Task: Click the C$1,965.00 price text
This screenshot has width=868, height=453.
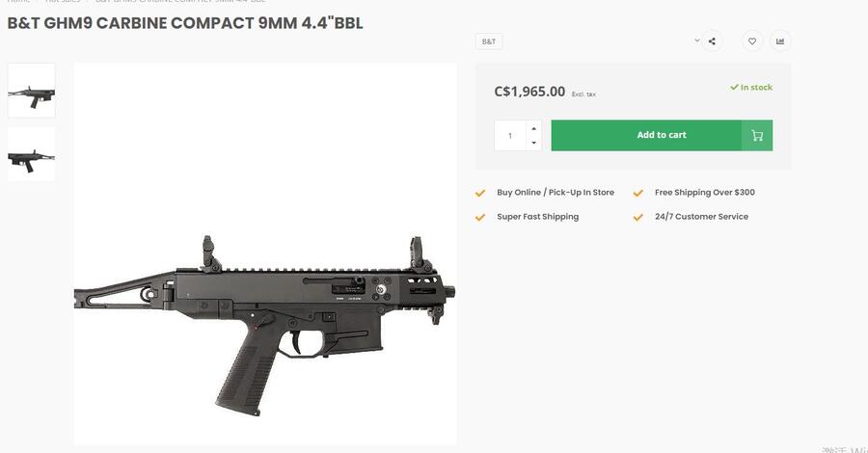Action: coord(529,92)
